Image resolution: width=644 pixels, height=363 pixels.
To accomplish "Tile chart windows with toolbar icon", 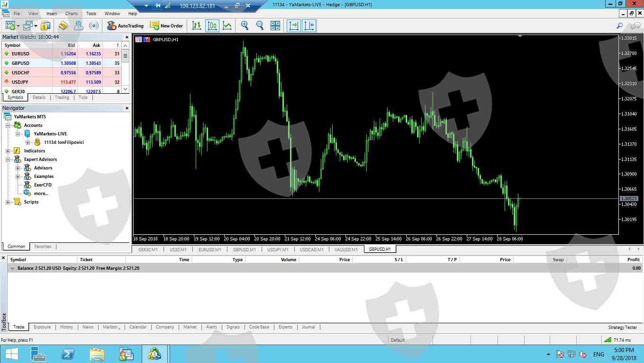I will click(275, 26).
